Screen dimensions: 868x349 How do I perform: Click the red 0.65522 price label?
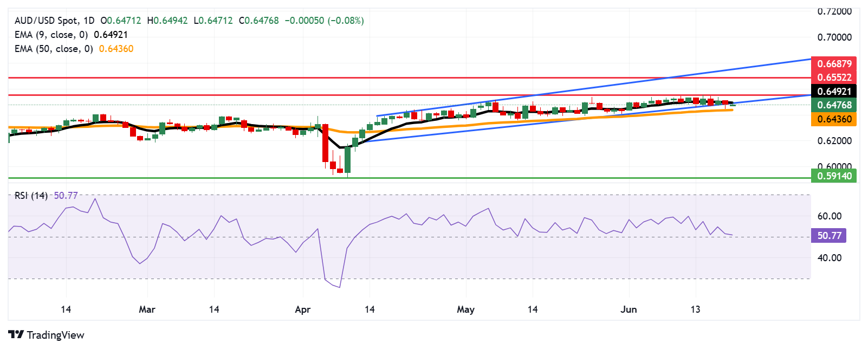point(834,77)
